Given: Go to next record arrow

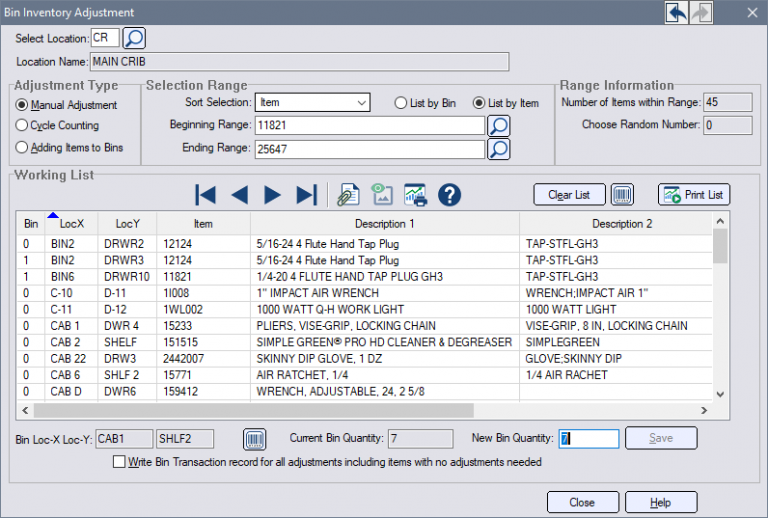Looking at the screenshot, I should (x=272, y=195).
